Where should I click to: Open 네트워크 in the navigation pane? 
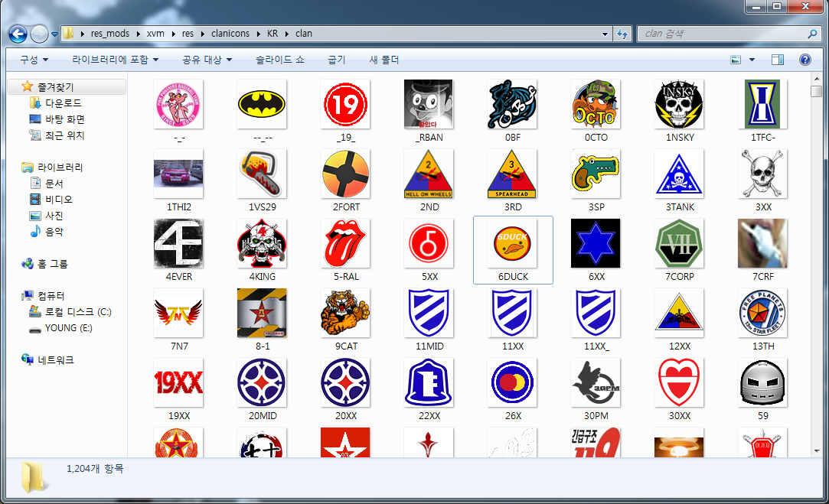[48, 359]
